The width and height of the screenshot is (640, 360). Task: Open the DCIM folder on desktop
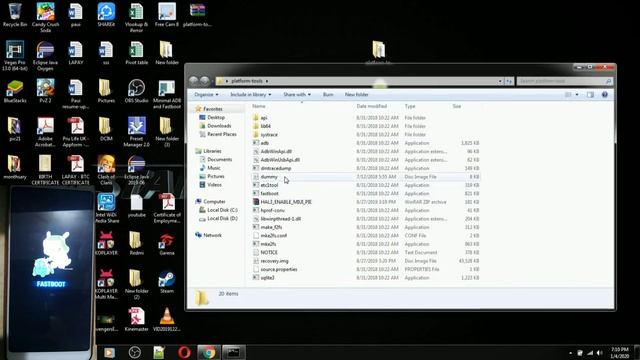point(106,129)
